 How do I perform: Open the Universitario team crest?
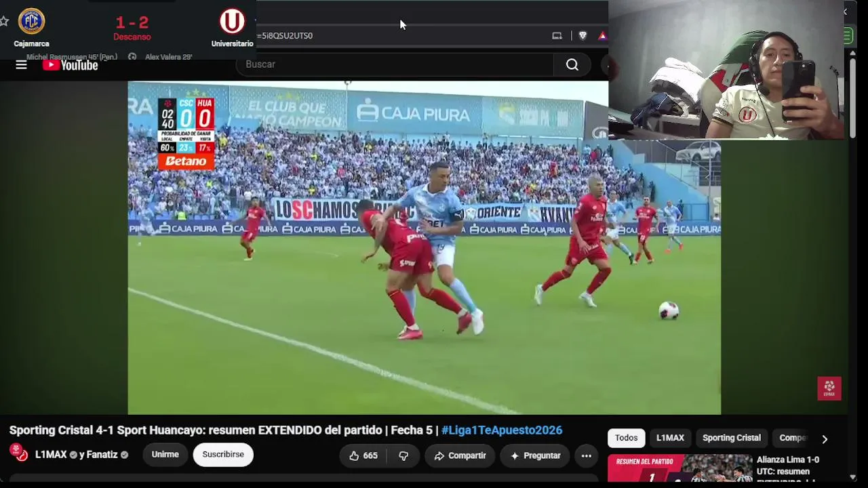(232, 22)
